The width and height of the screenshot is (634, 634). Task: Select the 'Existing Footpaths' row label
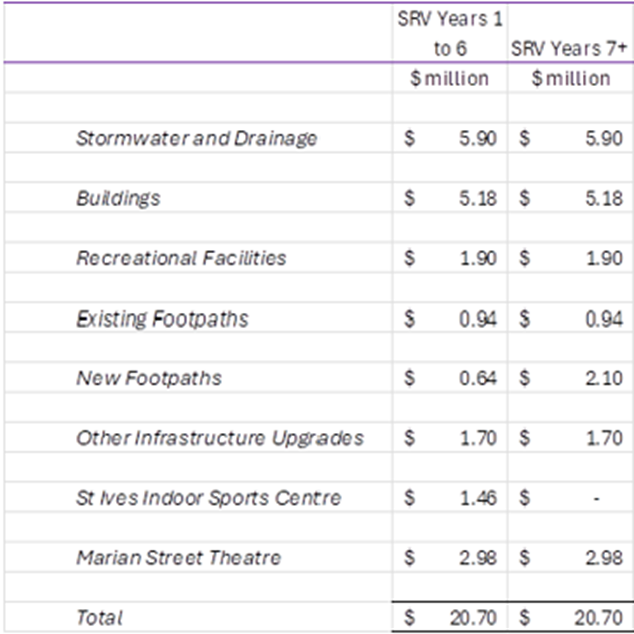pyautogui.click(x=162, y=319)
